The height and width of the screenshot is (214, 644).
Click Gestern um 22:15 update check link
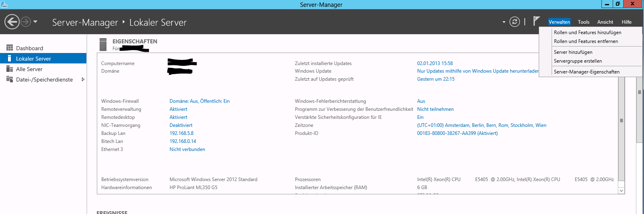(436, 79)
